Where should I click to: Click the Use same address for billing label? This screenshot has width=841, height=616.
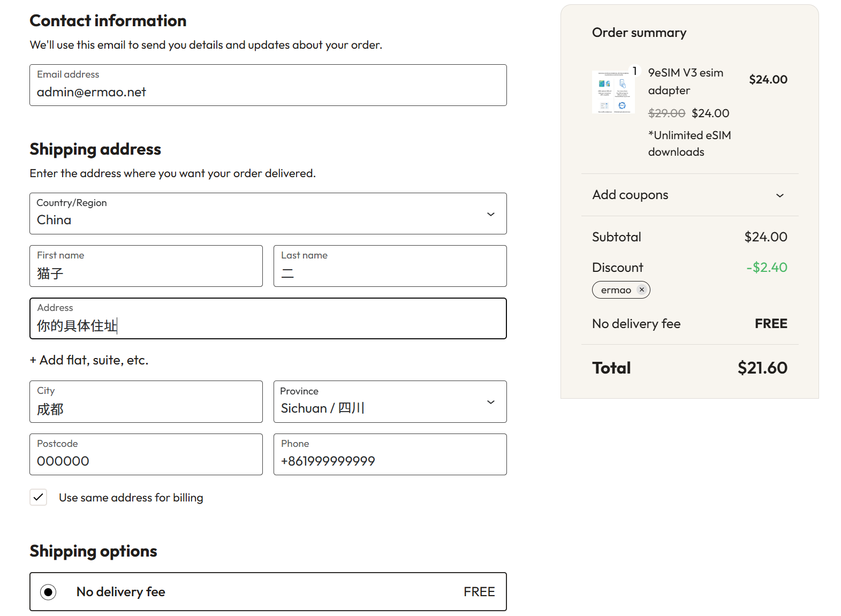coord(131,498)
